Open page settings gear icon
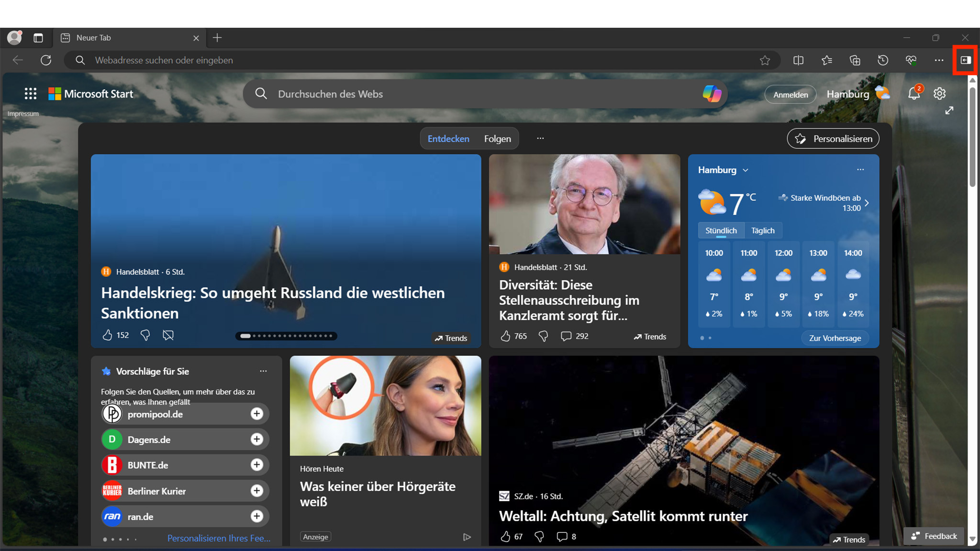 [939, 94]
